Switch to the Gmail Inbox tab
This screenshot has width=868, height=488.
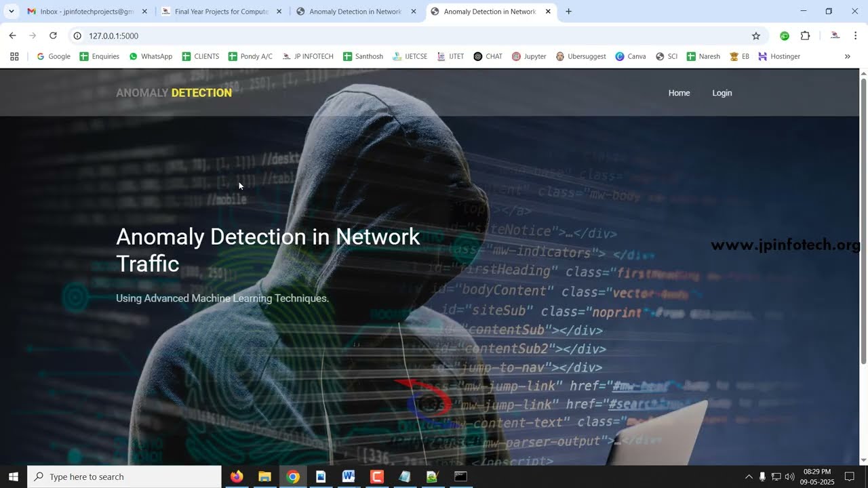pos(87,12)
